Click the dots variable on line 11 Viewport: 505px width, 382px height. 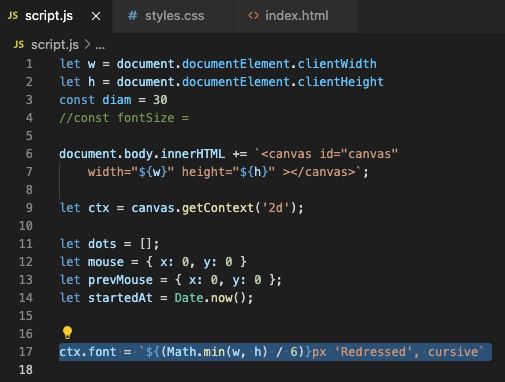[x=102, y=244]
